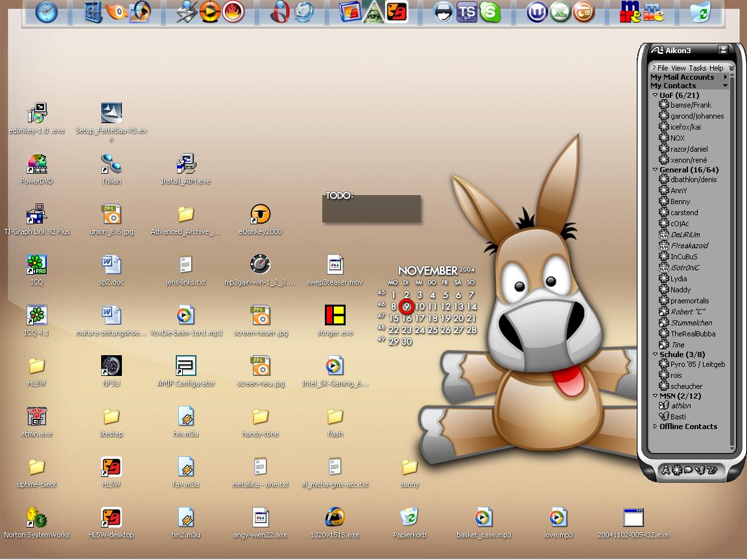This screenshot has height=560, width=747.
Task: Collapse the General (16/64) contact group
Action: point(655,170)
